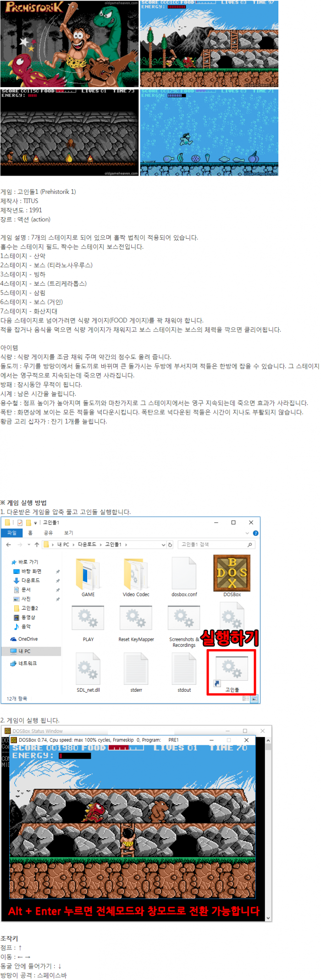
Task: Click 고인돌1 in the address breadcrumb
Action: pyautogui.click(x=113, y=545)
